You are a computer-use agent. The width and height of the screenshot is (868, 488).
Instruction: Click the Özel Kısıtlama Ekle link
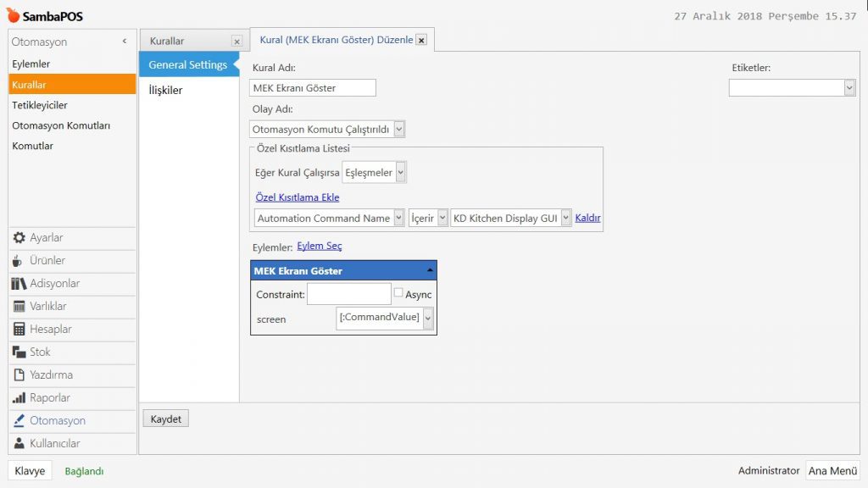pos(298,198)
